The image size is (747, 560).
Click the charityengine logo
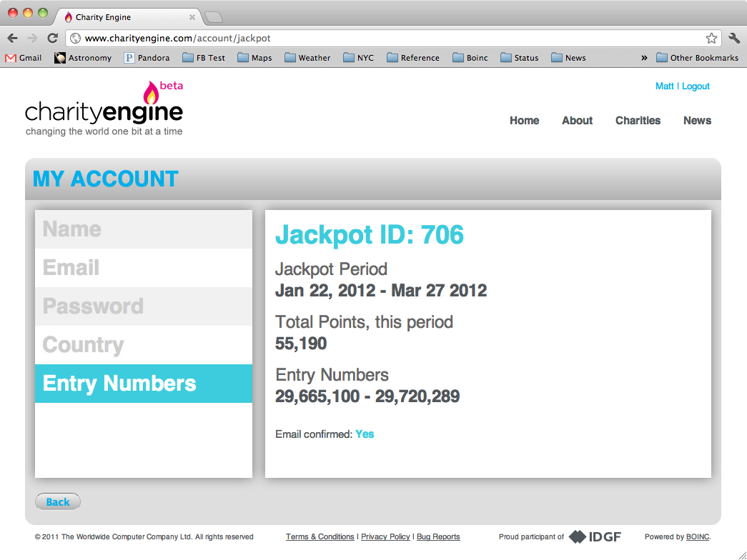tap(104, 109)
